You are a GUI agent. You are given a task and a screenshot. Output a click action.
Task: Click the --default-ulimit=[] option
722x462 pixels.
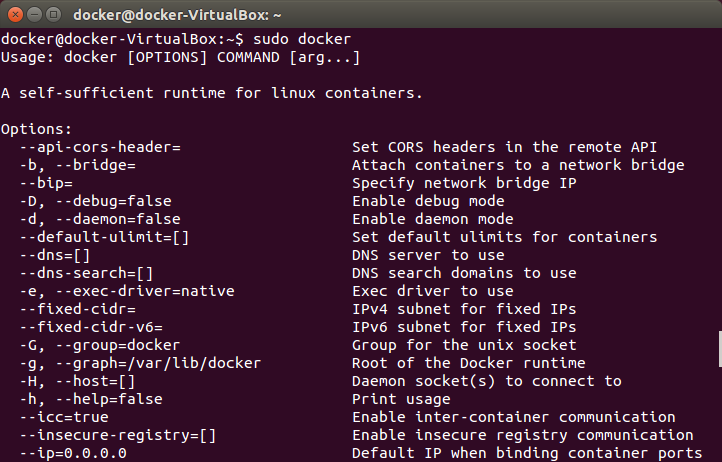coord(104,237)
